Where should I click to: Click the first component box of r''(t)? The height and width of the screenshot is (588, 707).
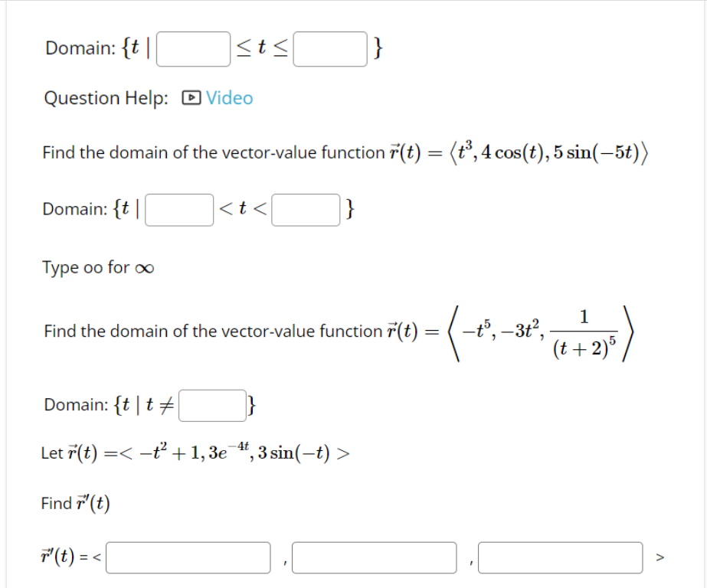click(187, 557)
